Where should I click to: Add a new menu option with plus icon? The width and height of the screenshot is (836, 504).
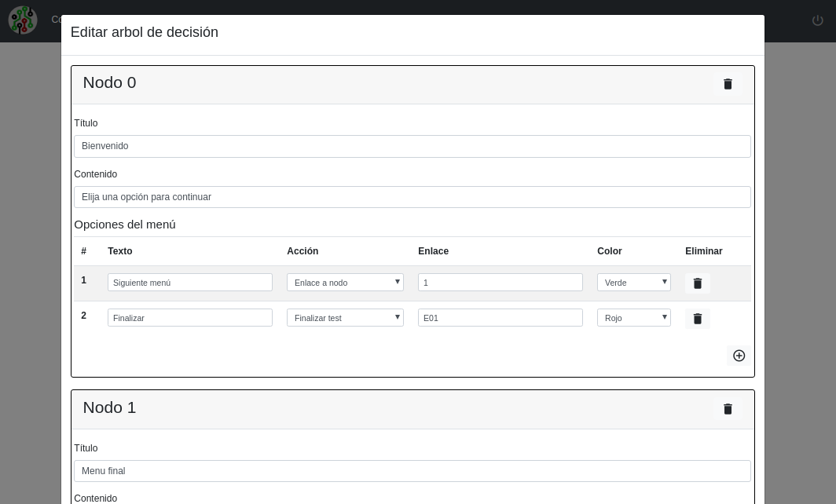click(739, 356)
